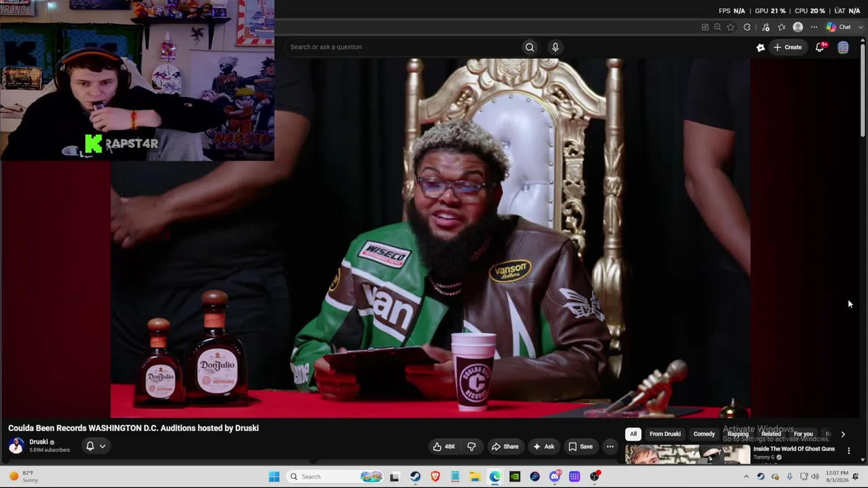This screenshot has width=868, height=488.
Task: Toggle the subscription notification bell for Druski
Action: (90, 446)
